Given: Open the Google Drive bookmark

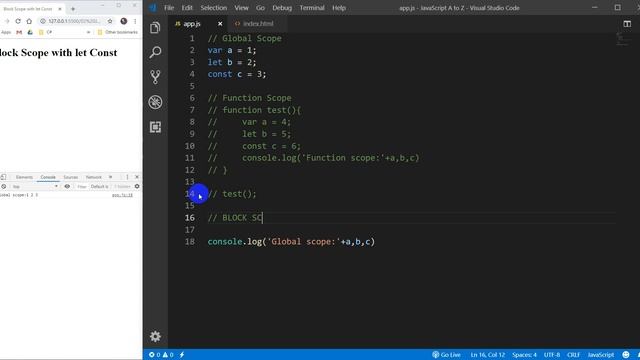Looking at the screenshot, I should [30, 32].
